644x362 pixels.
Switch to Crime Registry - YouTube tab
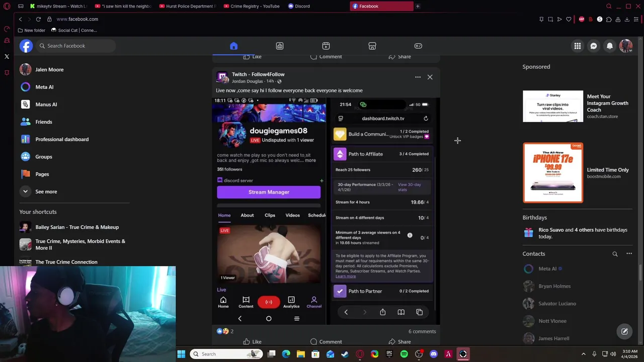(252, 6)
